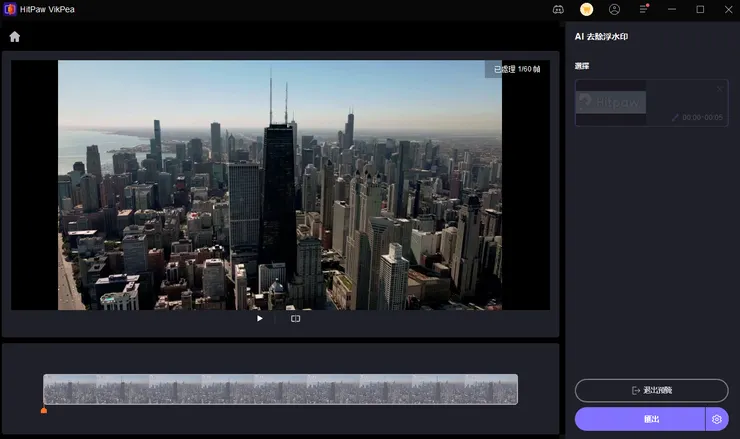Click the HitPaw VikPea app logo
This screenshot has width=740, height=439.
click(9, 9)
